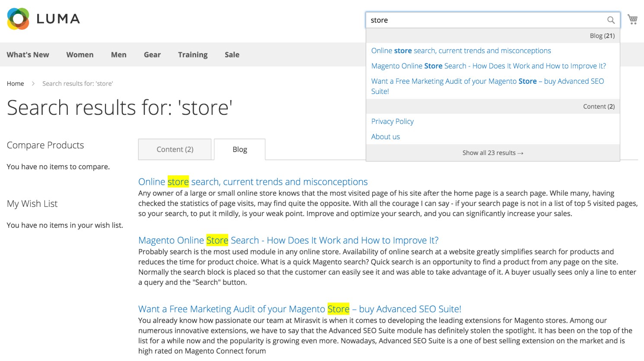This screenshot has height=361, width=644.
Task: Open the Training menu
Action: (193, 55)
